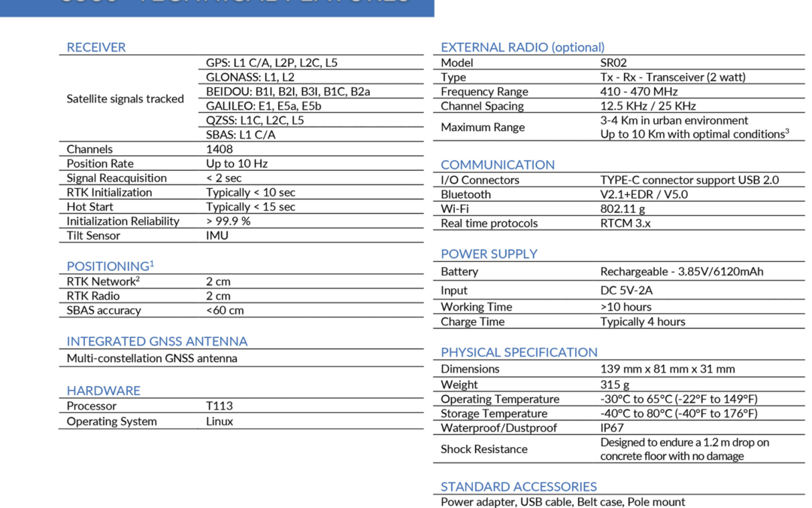Click the 'Signal Reacquisition' label
This screenshot has width=812, height=508.
pos(117,178)
